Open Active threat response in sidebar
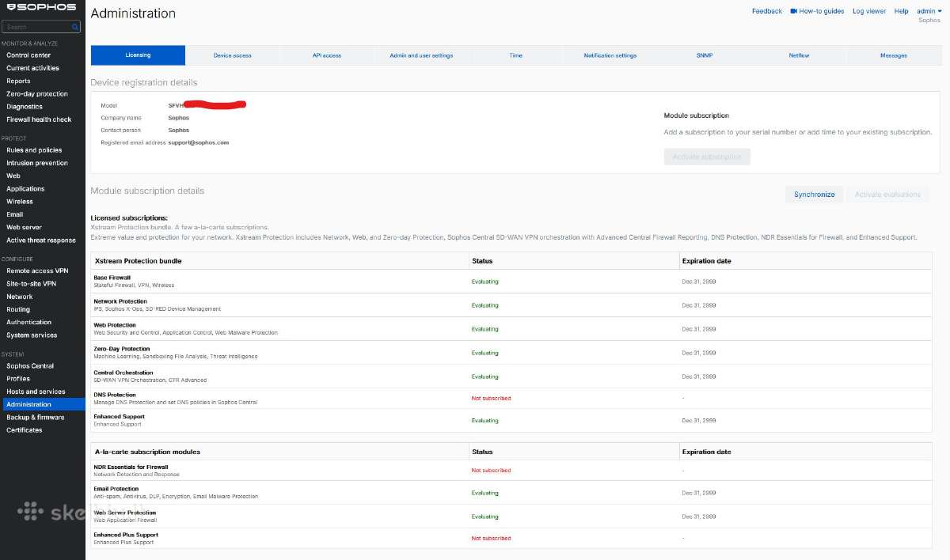This screenshot has width=950, height=560. click(42, 240)
